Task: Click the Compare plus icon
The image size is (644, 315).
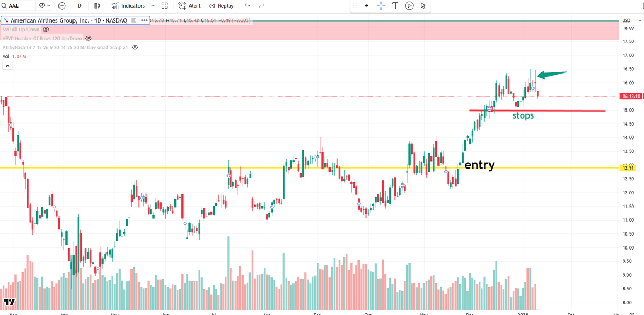Action: point(62,5)
